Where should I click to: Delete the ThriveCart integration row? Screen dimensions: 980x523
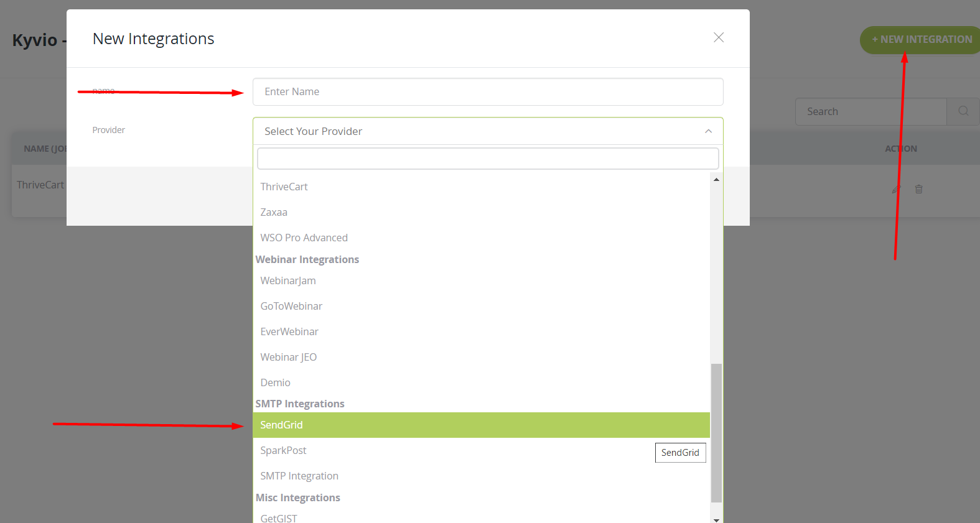(919, 189)
